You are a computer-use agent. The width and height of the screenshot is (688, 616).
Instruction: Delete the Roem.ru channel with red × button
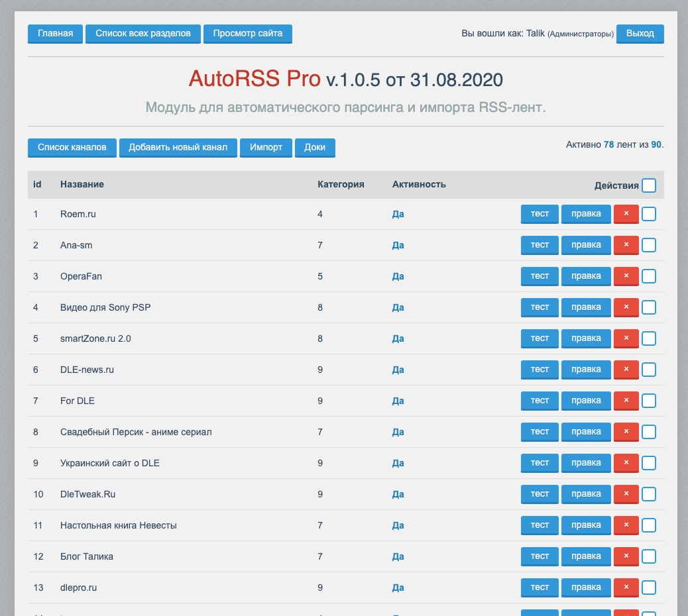tap(626, 214)
